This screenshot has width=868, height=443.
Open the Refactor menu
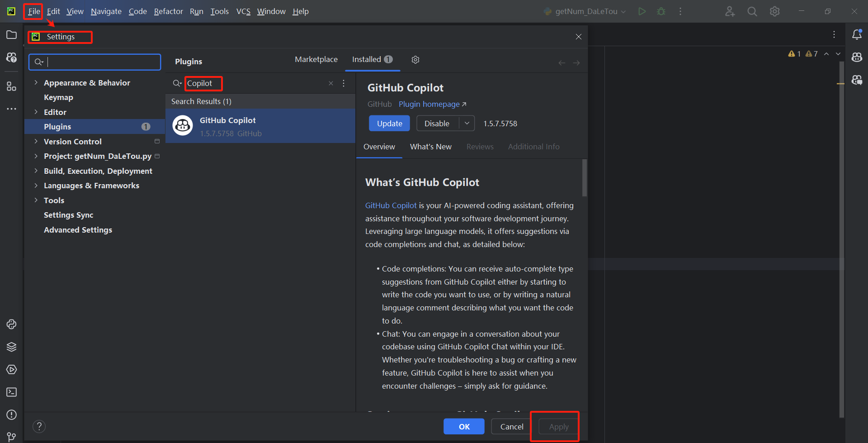168,11
